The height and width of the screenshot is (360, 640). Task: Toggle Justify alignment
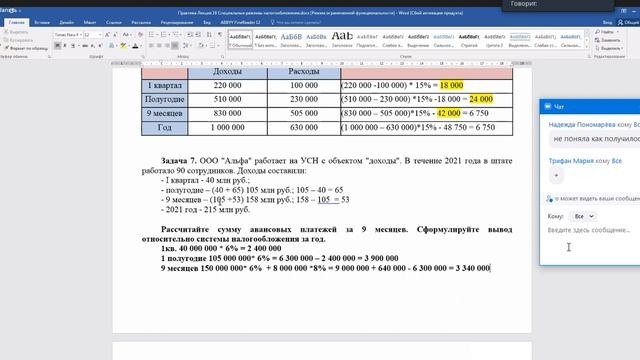(175, 46)
